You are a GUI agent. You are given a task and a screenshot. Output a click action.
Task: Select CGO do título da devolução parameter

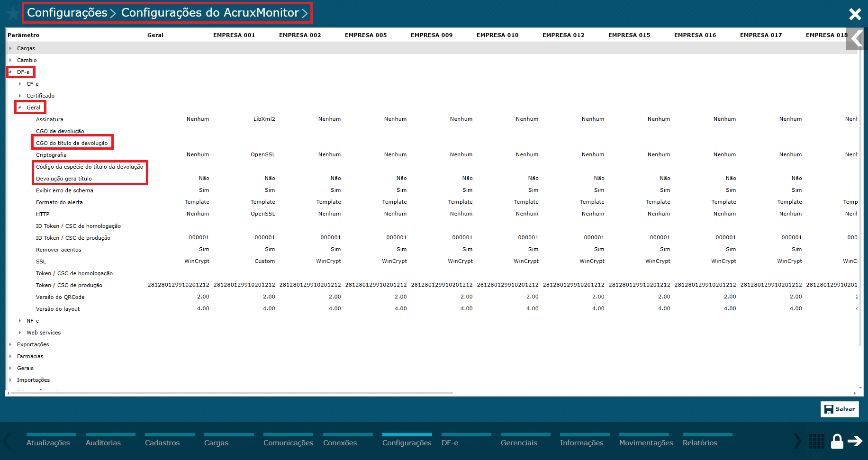pyautogui.click(x=72, y=143)
